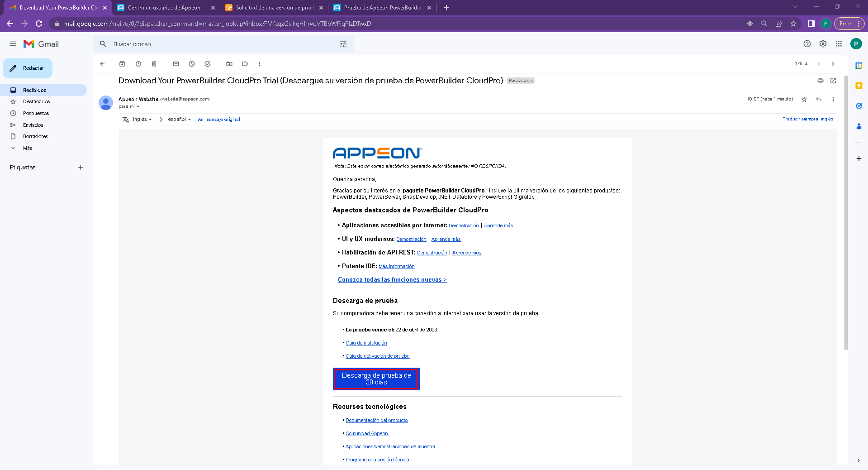Mark the email as unread
The image size is (868, 470).
pyautogui.click(x=176, y=64)
